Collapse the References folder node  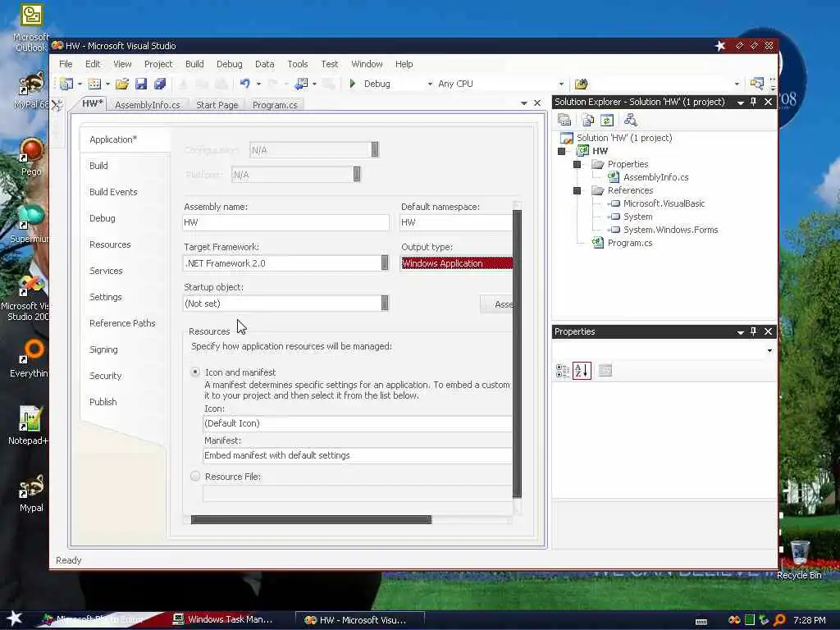point(577,190)
